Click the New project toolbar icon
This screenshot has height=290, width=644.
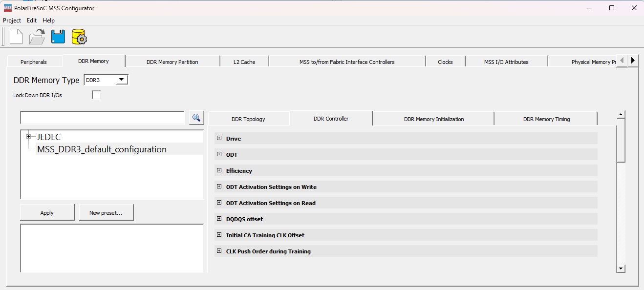coord(16,37)
